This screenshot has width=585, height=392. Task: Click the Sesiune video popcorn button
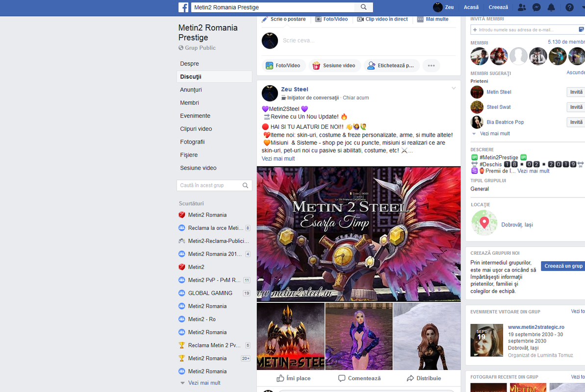[334, 66]
